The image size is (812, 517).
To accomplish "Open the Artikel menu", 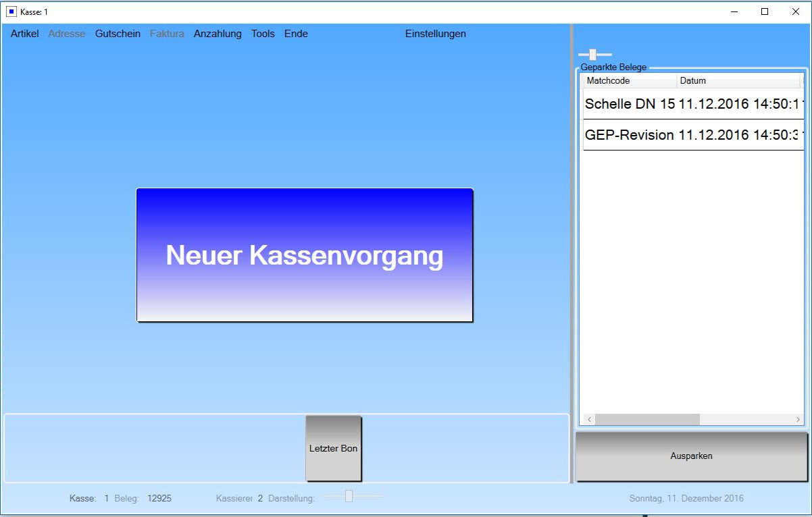I will tap(25, 34).
